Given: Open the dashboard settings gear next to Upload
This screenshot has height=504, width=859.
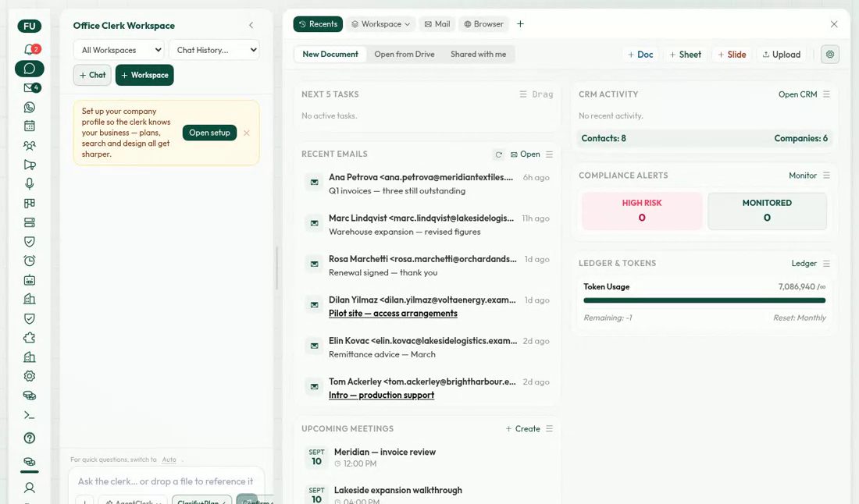Looking at the screenshot, I should [830, 54].
